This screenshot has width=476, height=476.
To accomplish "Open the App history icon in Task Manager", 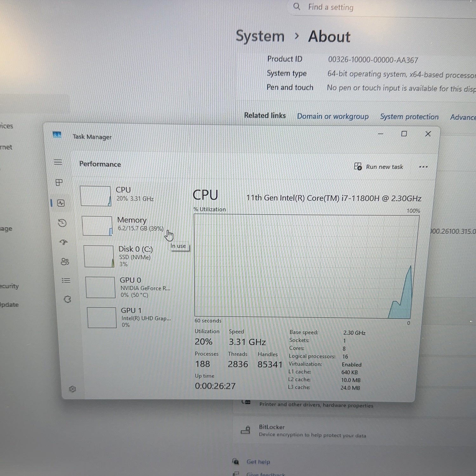I will click(x=63, y=223).
